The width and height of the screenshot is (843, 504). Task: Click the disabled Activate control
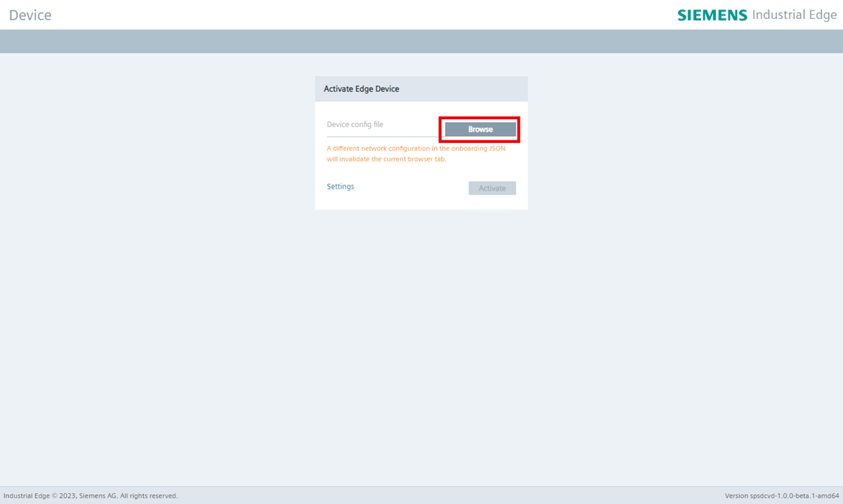[492, 187]
